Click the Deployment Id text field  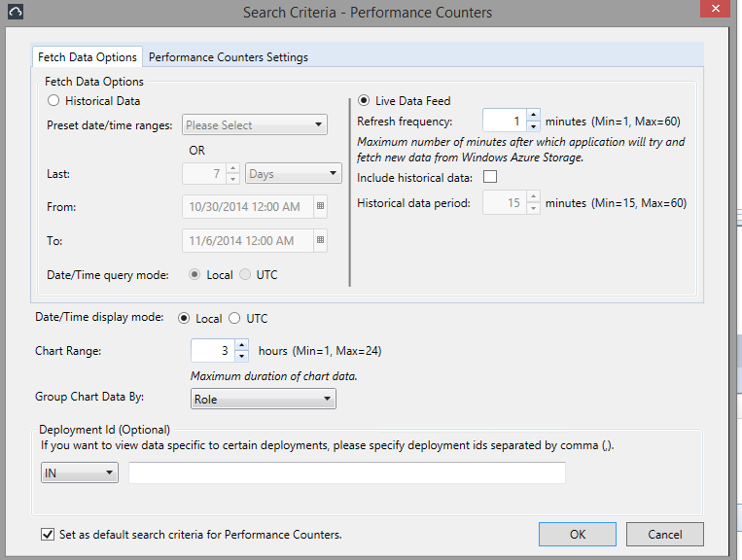point(346,472)
